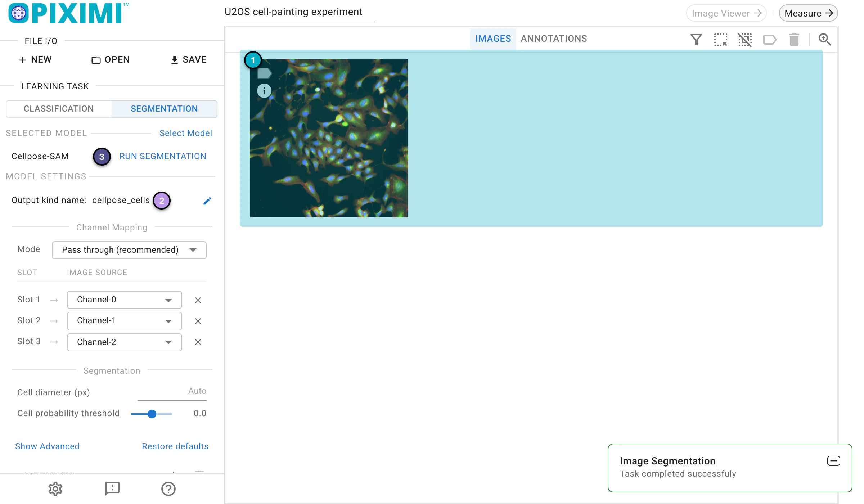Viewport: 864px width, 504px height.
Task: Remove Slot 1 channel mapping
Action: [198, 300]
